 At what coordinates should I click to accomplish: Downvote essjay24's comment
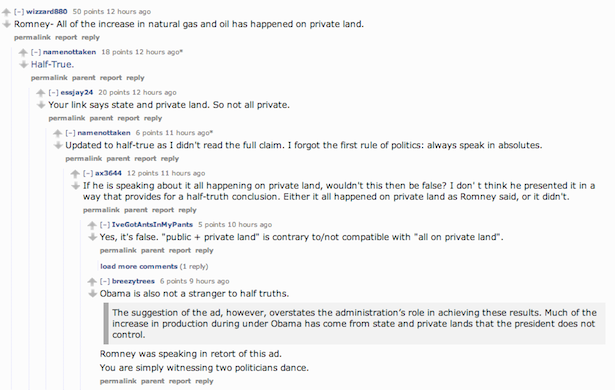(41, 105)
